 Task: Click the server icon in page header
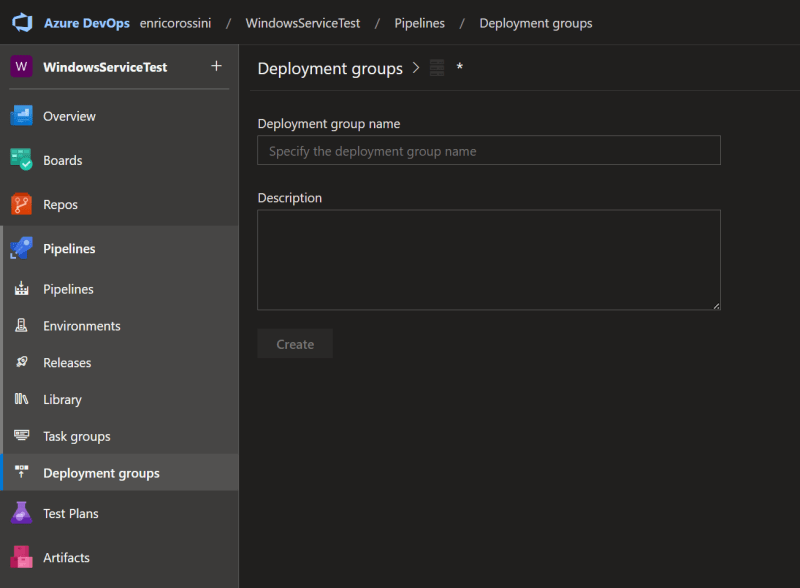[437, 67]
